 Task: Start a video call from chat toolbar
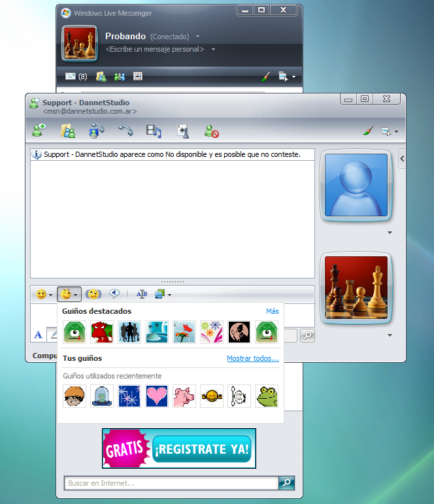coord(97,131)
